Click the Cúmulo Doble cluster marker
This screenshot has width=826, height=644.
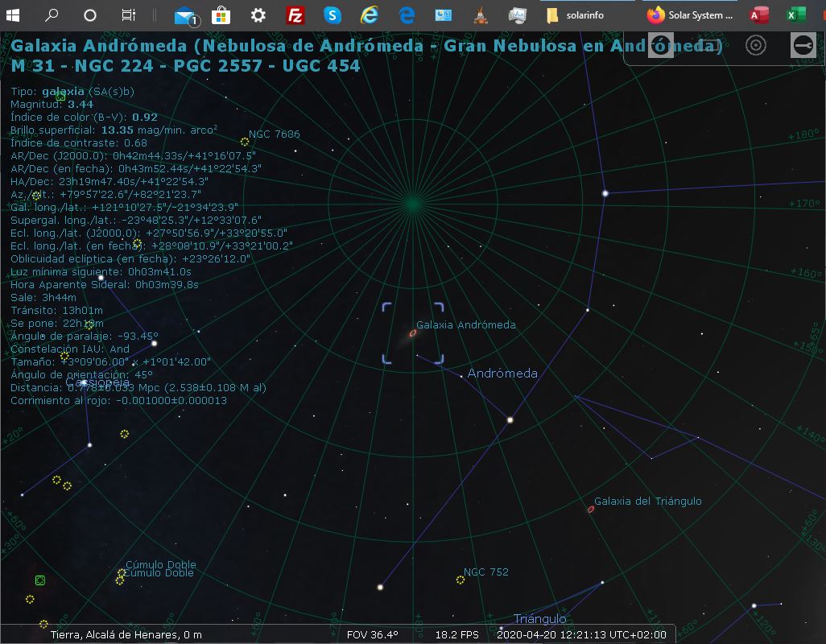tap(122, 574)
